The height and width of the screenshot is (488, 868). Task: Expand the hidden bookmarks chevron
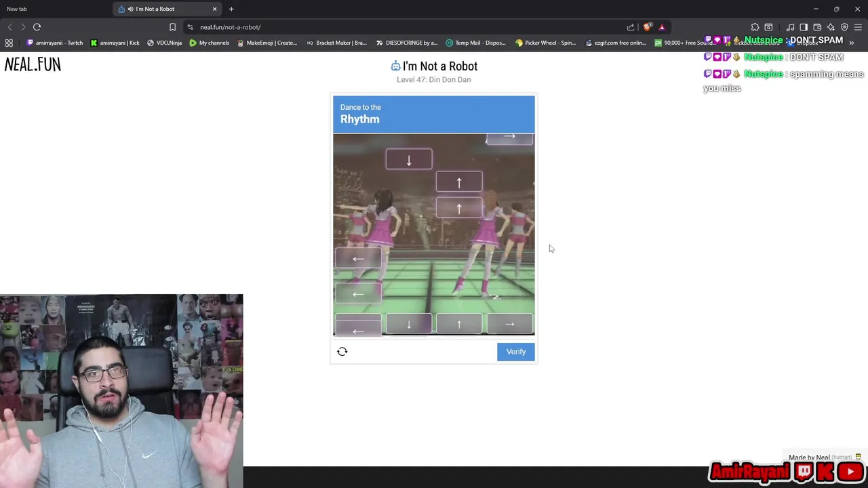pos(852,43)
